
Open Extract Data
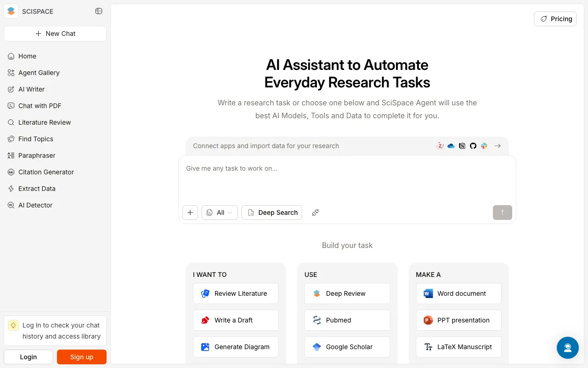[55, 189]
